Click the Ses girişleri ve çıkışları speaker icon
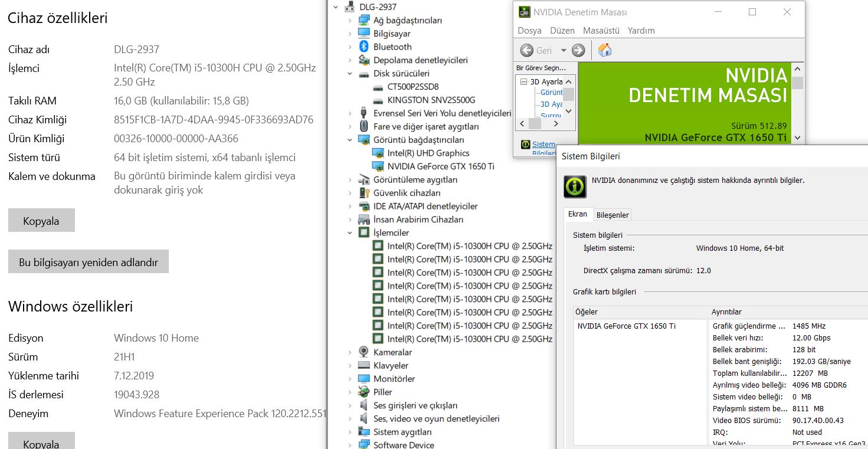This screenshot has width=868, height=449. [364, 405]
